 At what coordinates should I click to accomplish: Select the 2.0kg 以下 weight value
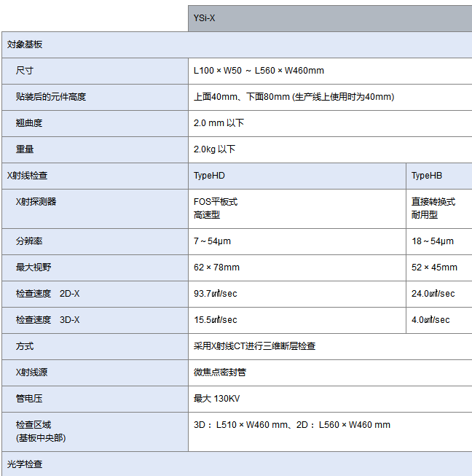tap(214, 149)
